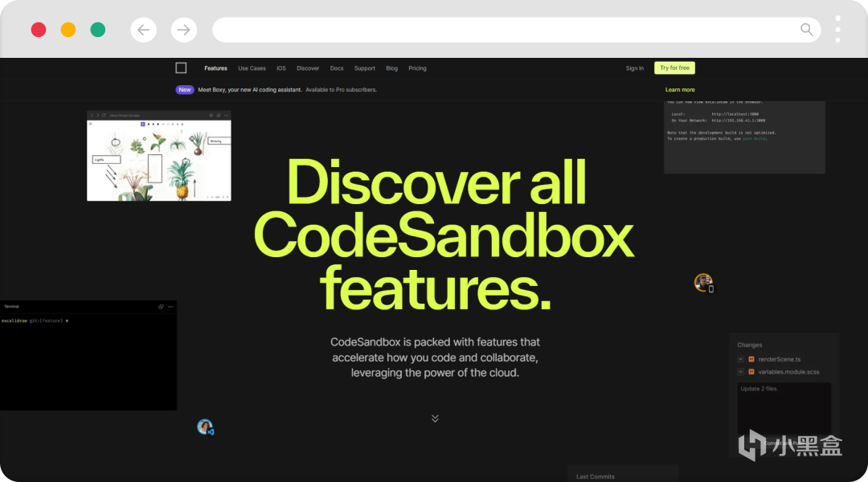Image resolution: width=868 pixels, height=482 pixels.
Task: Click the browser forward arrow
Action: click(x=184, y=30)
